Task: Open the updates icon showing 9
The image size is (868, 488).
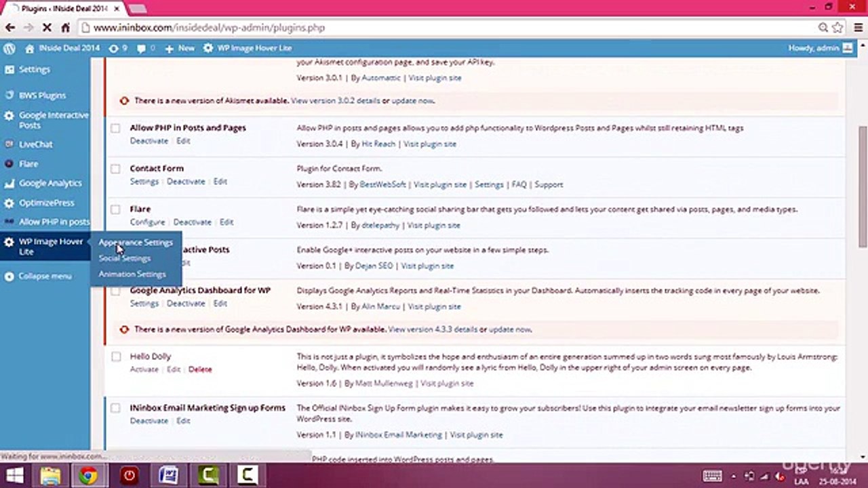Action: coord(113,48)
